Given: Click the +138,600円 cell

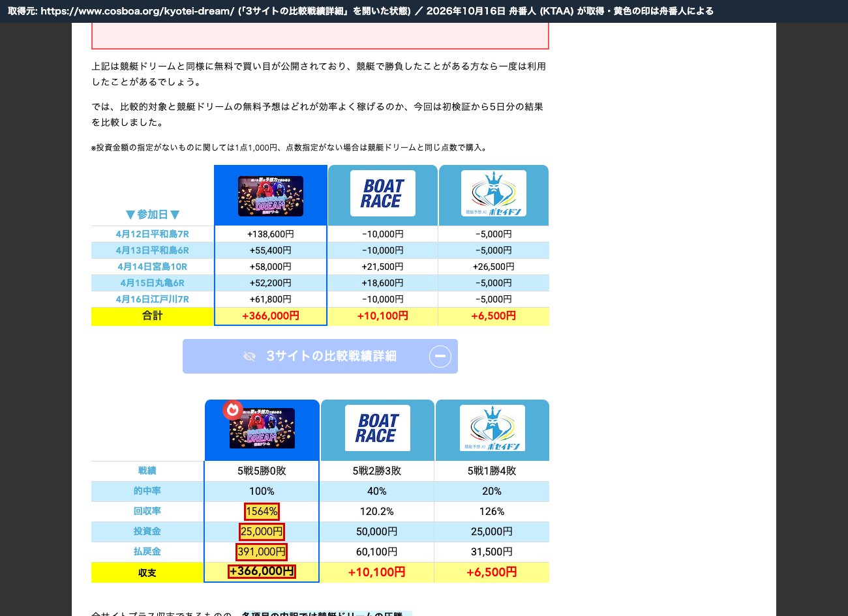Looking at the screenshot, I should click(271, 234).
